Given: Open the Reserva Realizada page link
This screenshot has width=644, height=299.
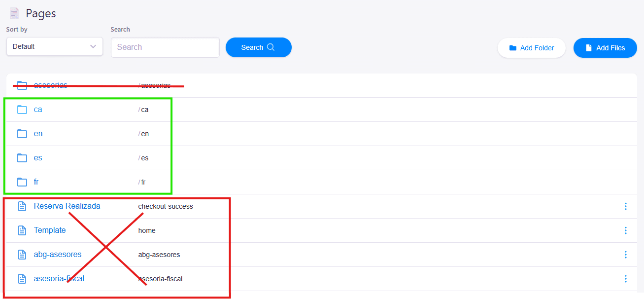Looking at the screenshot, I should (67, 206).
